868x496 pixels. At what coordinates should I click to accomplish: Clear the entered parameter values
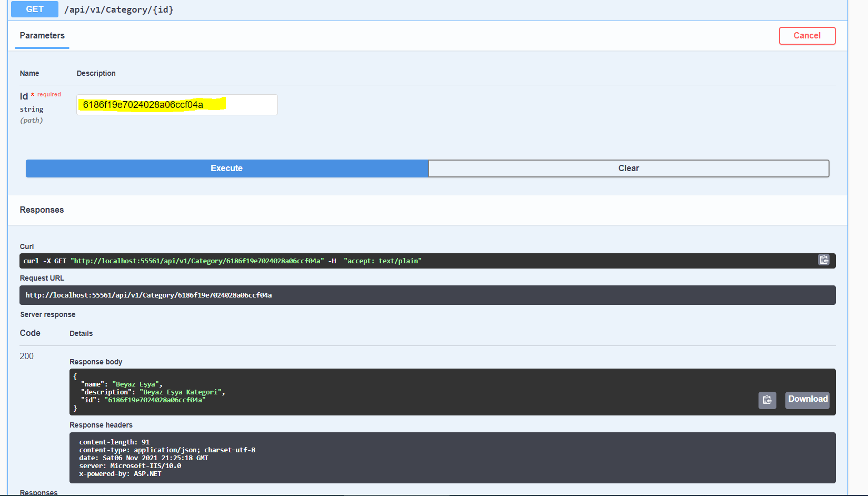pyautogui.click(x=628, y=168)
